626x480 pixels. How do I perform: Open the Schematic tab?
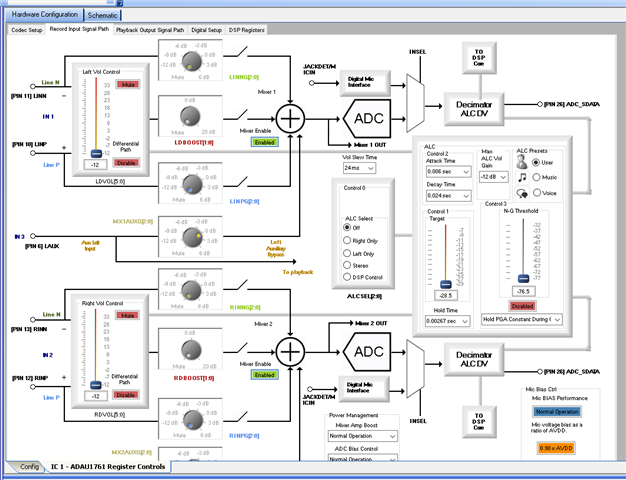pos(102,15)
